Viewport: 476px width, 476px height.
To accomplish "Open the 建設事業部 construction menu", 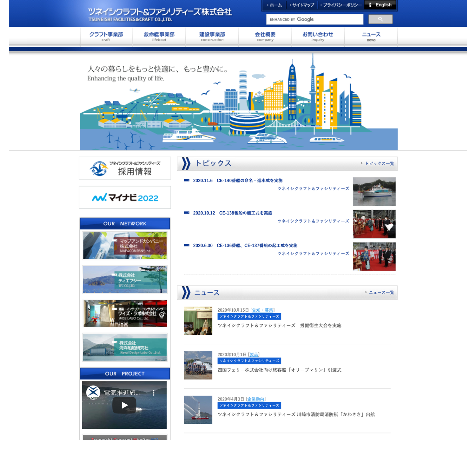I will point(212,36).
